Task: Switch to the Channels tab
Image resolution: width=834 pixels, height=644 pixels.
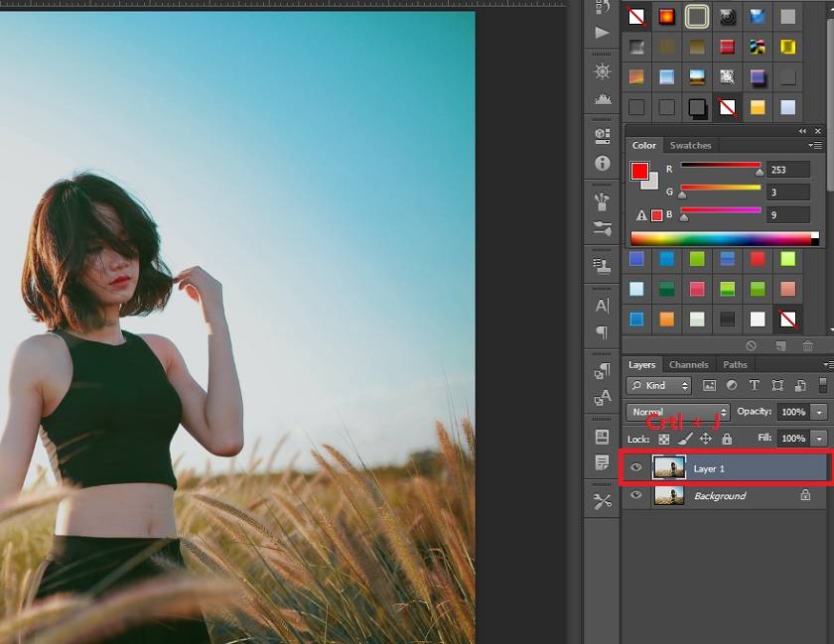Action: pos(688,364)
